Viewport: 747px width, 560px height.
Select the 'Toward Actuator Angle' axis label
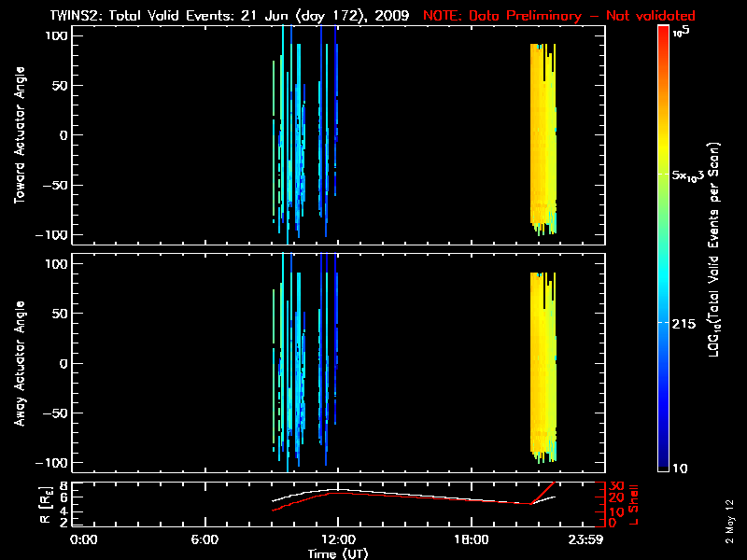21,135
